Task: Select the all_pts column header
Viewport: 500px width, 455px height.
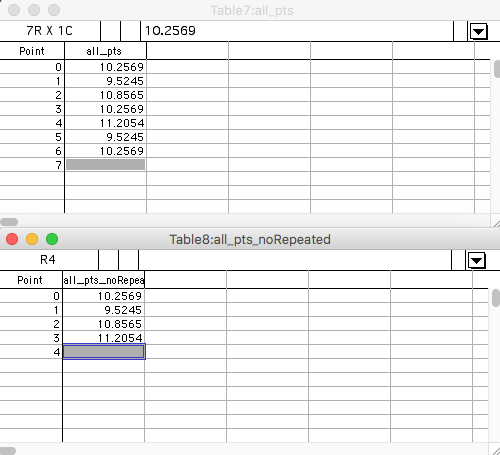Action: coord(105,51)
